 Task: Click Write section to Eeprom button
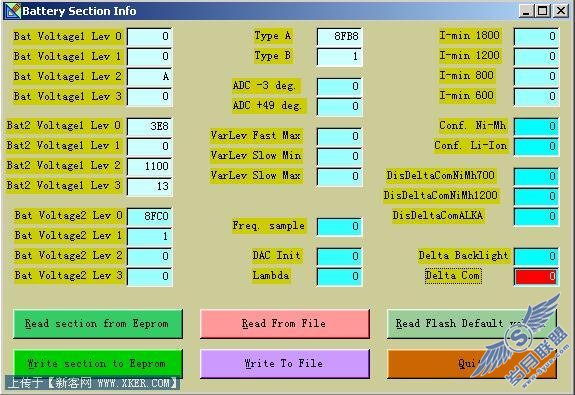pos(98,363)
